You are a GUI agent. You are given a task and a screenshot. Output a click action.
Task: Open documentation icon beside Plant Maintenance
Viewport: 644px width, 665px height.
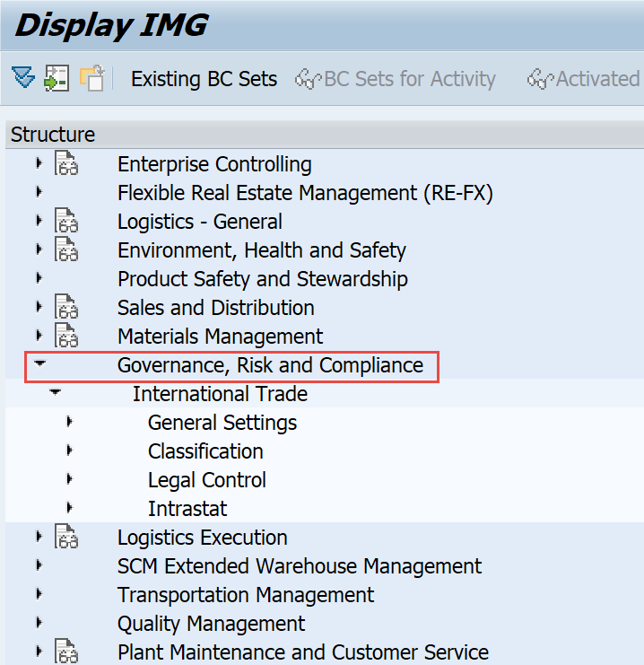(x=66, y=652)
